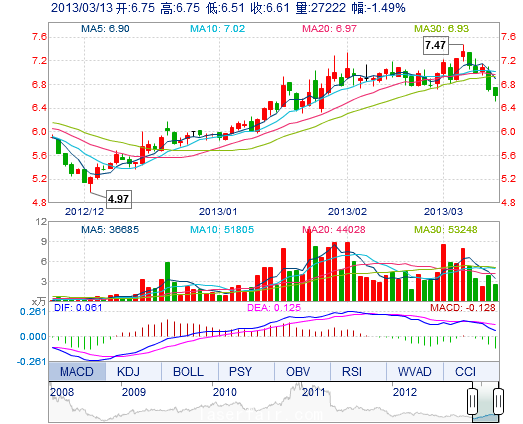Screen dimensions: 523x424
Task: Click the DIF: 0.061 legend label
Action: (x=78, y=307)
